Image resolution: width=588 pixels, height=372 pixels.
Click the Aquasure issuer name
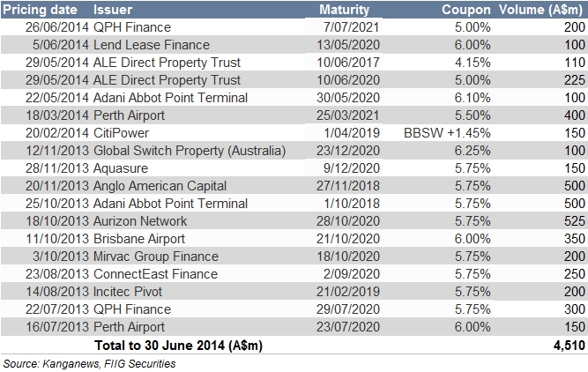[x=123, y=168]
